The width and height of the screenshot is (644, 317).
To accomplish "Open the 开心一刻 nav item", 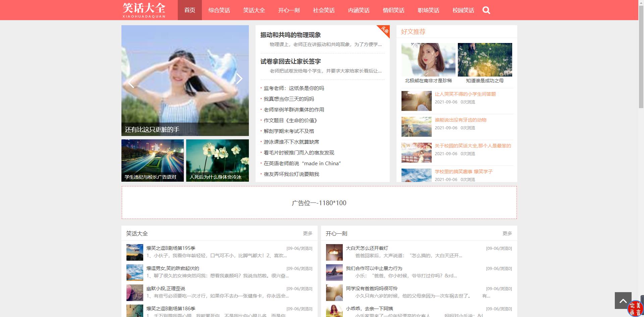I will tap(289, 10).
